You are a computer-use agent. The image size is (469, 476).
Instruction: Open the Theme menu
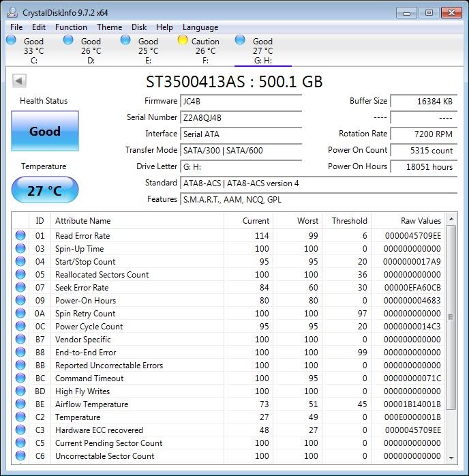(x=109, y=27)
